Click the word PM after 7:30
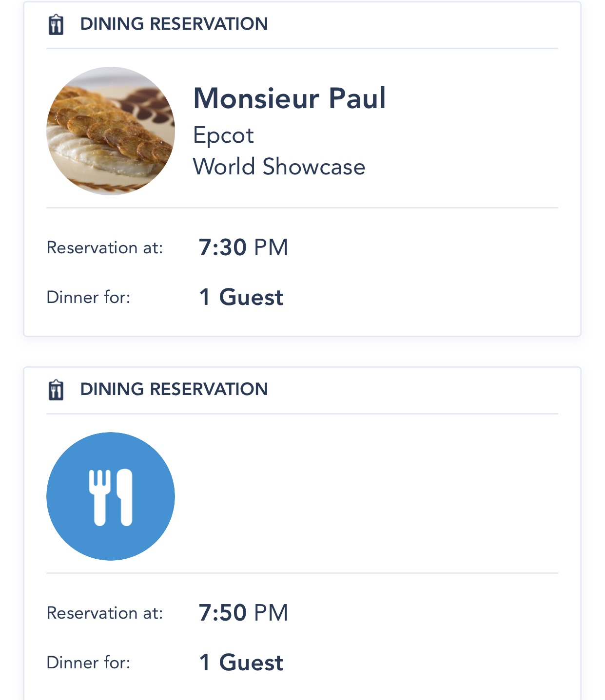This screenshot has height=700, width=605. [x=271, y=247]
